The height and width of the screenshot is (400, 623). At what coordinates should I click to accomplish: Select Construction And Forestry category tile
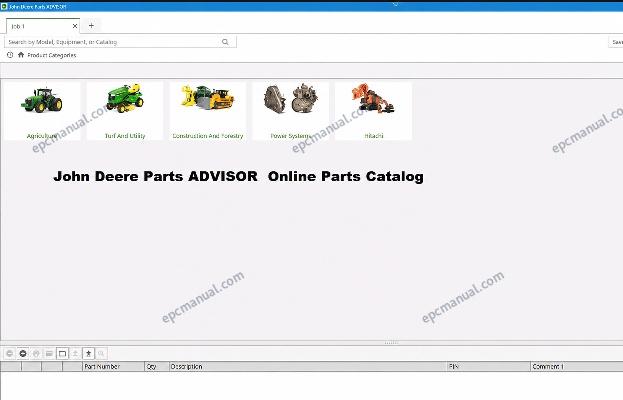pyautogui.click(x=208, y=111)
